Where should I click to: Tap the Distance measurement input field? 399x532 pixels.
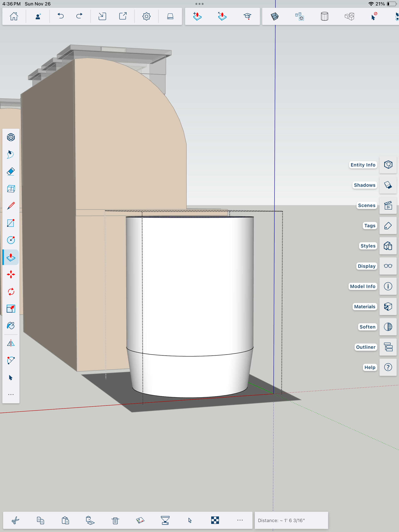click(x=291, y=520)
